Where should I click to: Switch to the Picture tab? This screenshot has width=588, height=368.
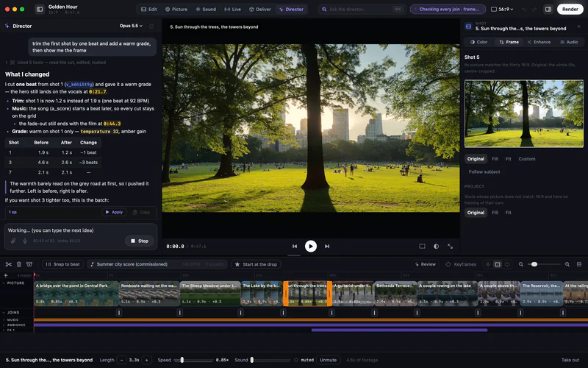click(x=176, y=9)
